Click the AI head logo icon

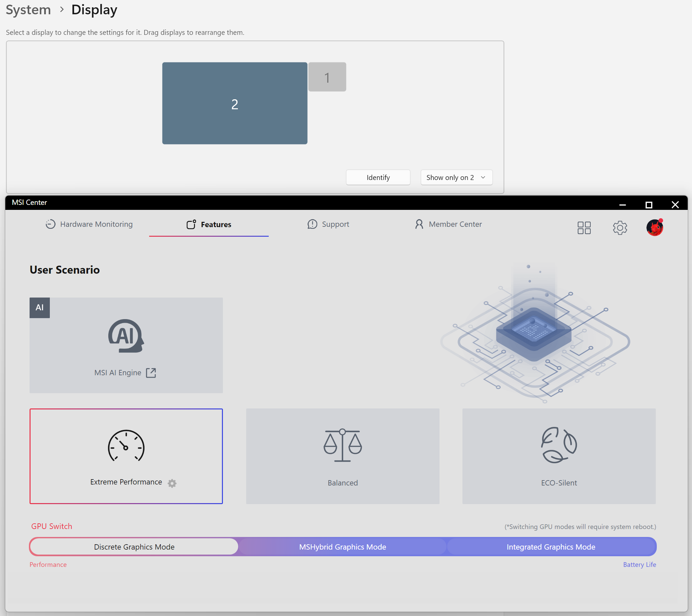(x=126, y=336)
